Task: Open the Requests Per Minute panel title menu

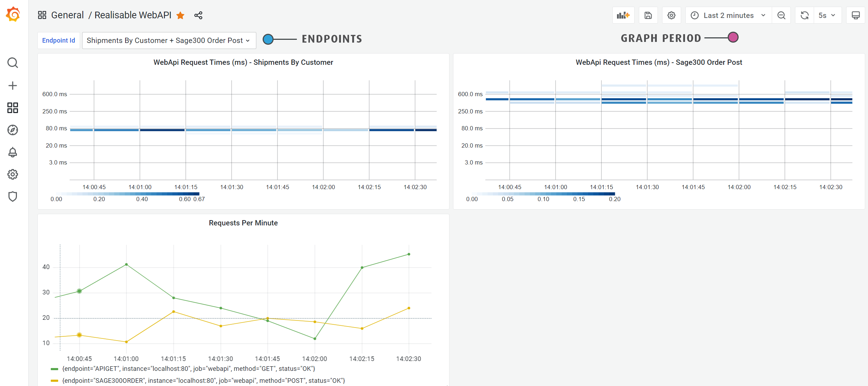Action: (243, 223)
